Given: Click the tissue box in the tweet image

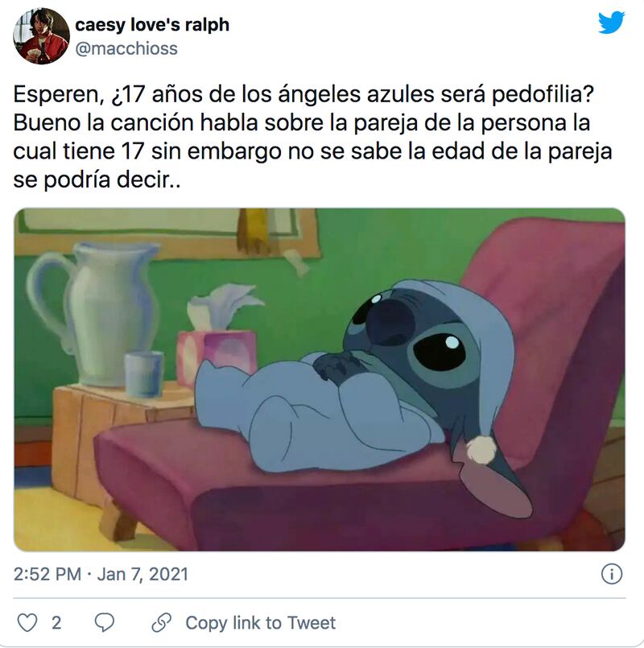Looking at the screenshot, I should (217, 351).
